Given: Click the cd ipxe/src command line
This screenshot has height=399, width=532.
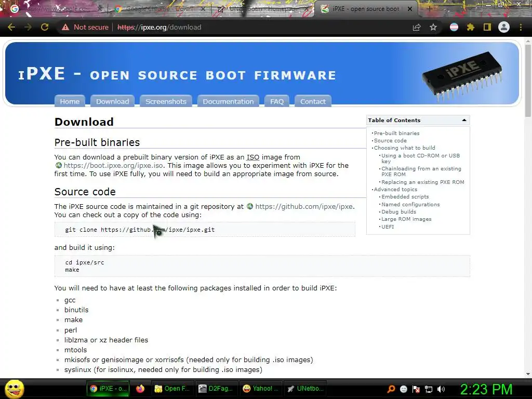Looking at the screenshot, I should click(85, 262).
